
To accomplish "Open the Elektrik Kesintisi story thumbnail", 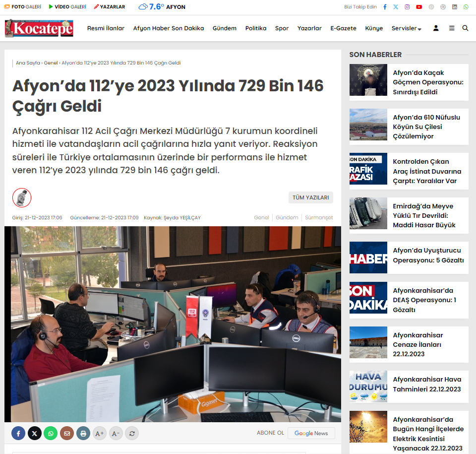I will [x=368, y=427].
